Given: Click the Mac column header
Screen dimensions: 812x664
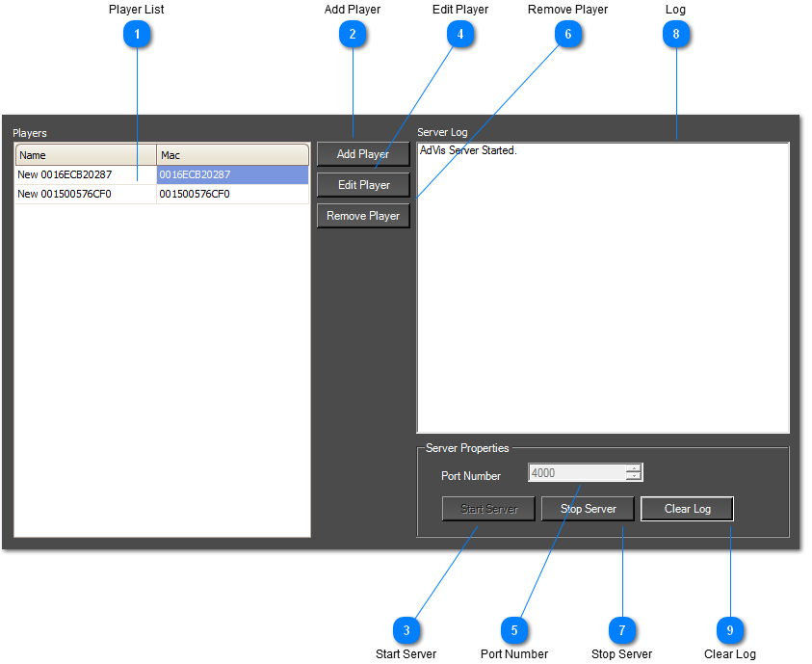Looking at the screenshot, I should 231,155.
